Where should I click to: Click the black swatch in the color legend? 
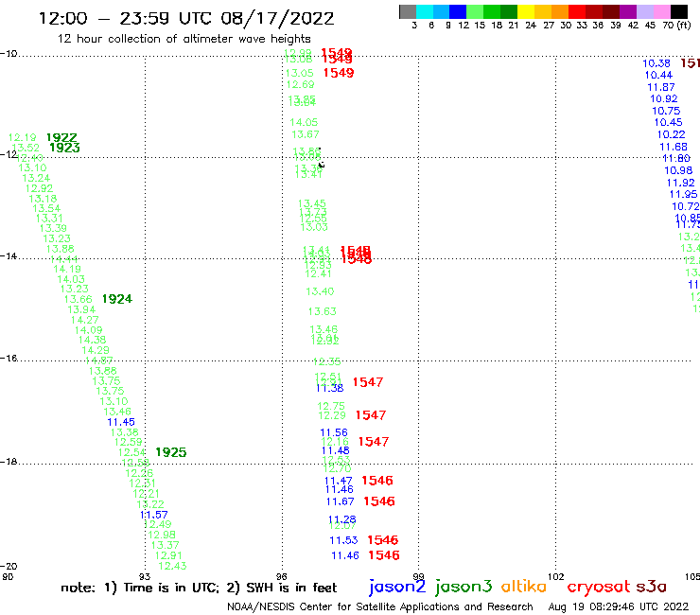tap(678, 11)
